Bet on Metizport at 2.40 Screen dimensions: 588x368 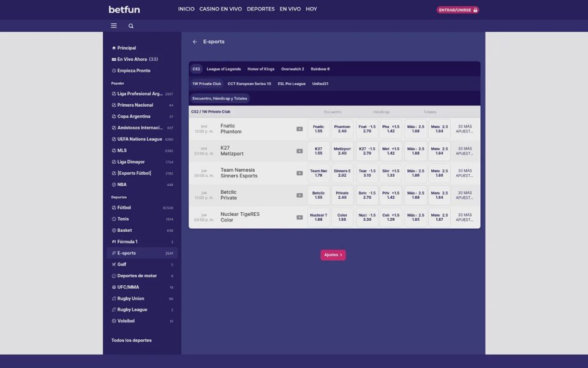342,151
